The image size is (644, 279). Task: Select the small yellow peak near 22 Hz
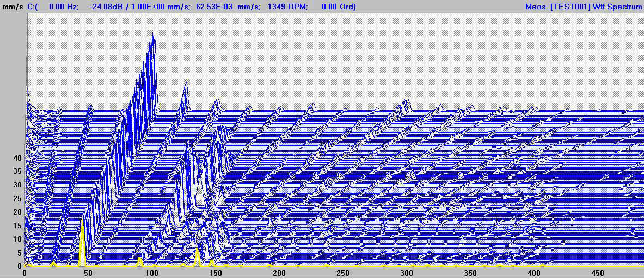pos(53,262)
